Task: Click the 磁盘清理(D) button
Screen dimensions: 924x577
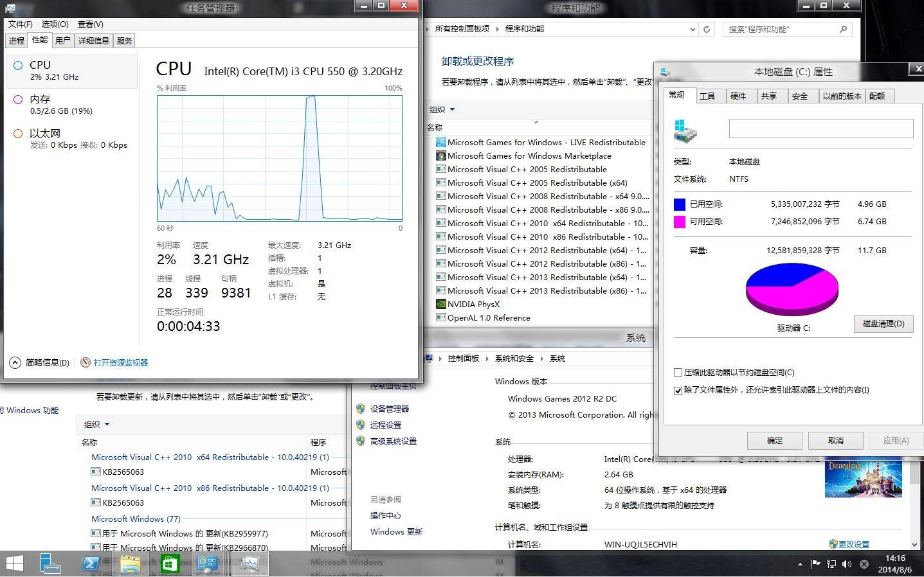Action: [x=883, y=324]
